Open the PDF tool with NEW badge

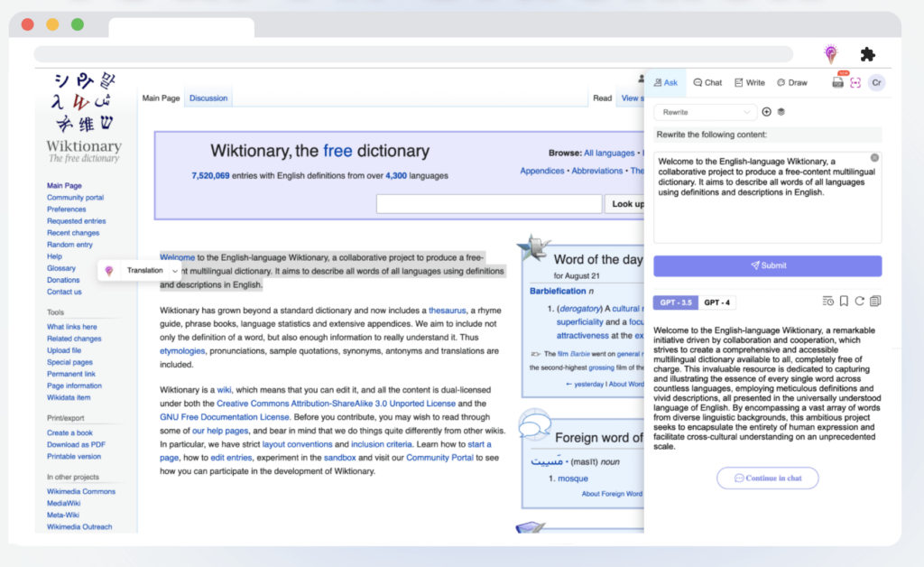coord(836,81)
